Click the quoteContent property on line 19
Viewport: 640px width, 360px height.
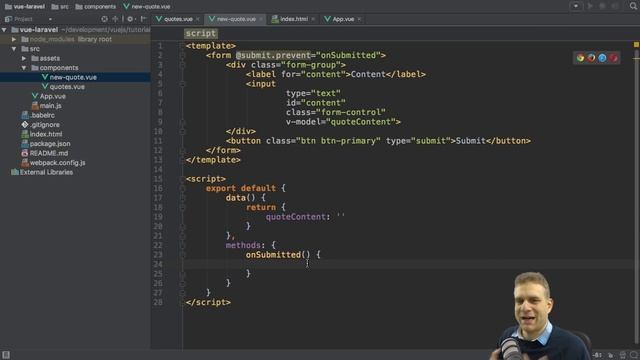[x=296, y=217]
